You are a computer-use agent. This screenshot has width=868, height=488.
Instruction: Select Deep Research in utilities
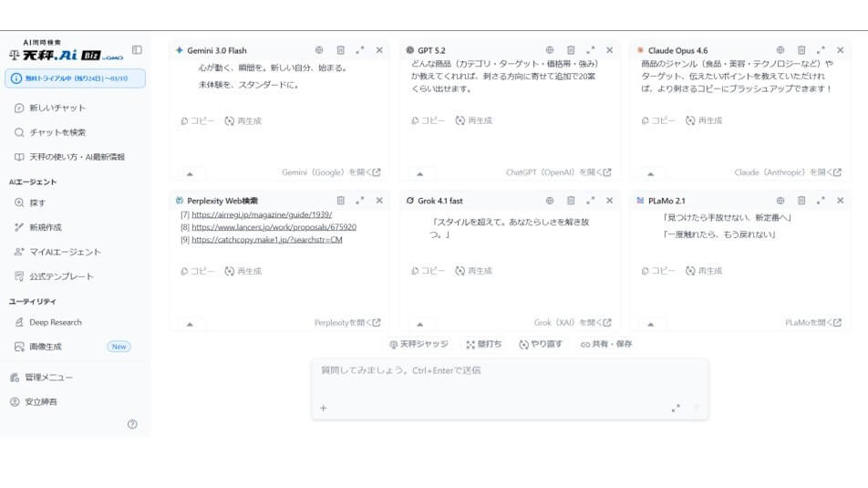(55, 322)
